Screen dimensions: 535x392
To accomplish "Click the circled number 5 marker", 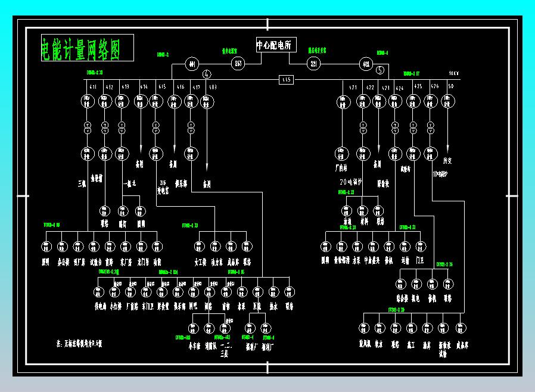I will point(380,70).
